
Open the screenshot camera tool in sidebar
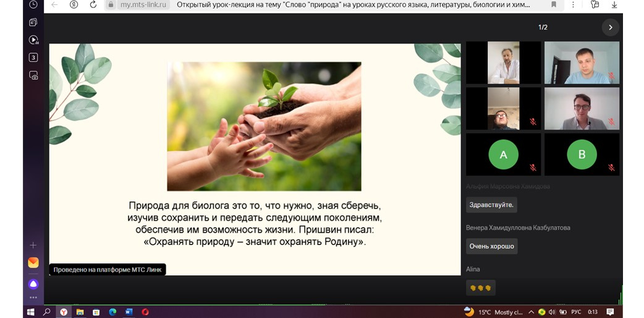[x=33, y=75]
